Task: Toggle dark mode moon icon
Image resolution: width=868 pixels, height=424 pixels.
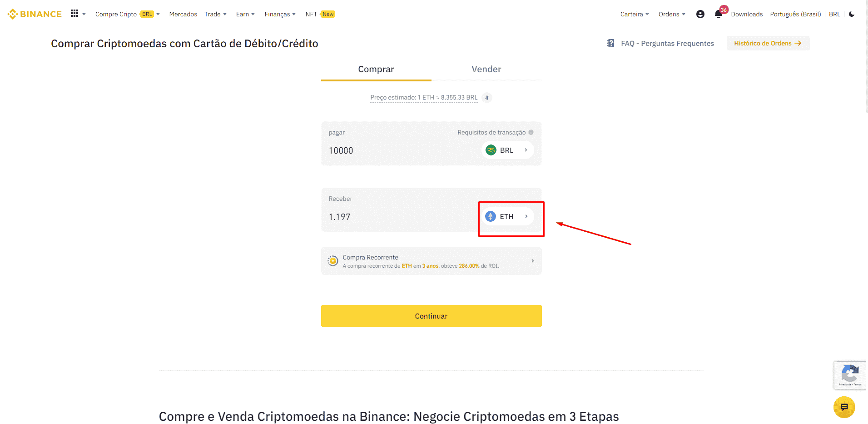Action: (852, 14)
